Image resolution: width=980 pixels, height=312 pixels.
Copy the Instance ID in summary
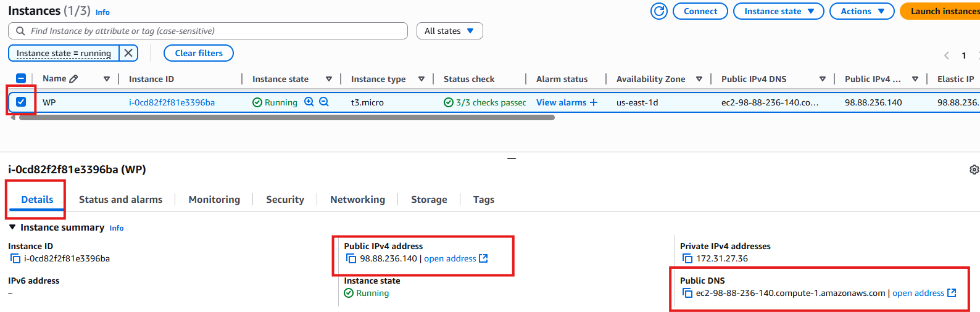[x=15, y=258]
